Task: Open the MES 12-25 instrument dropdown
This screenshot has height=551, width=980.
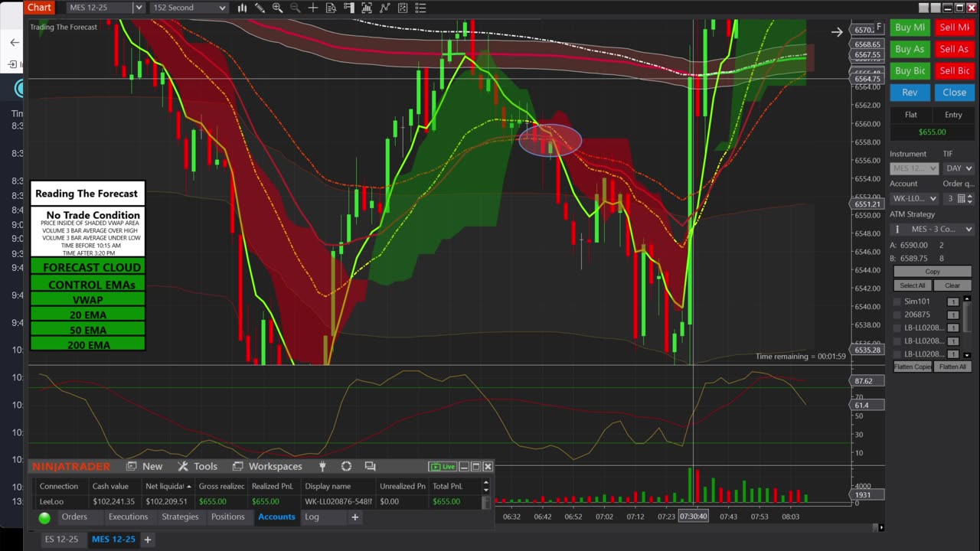Action: 106,8
